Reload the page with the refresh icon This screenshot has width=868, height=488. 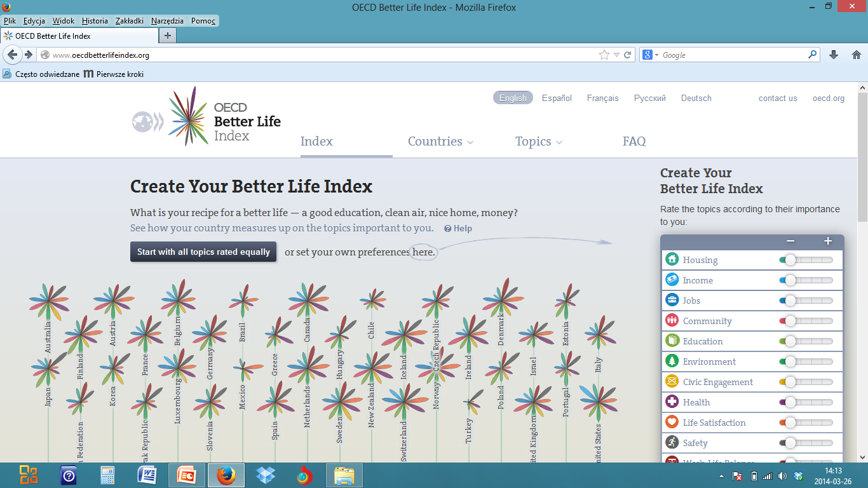click(x=627, y=55)
